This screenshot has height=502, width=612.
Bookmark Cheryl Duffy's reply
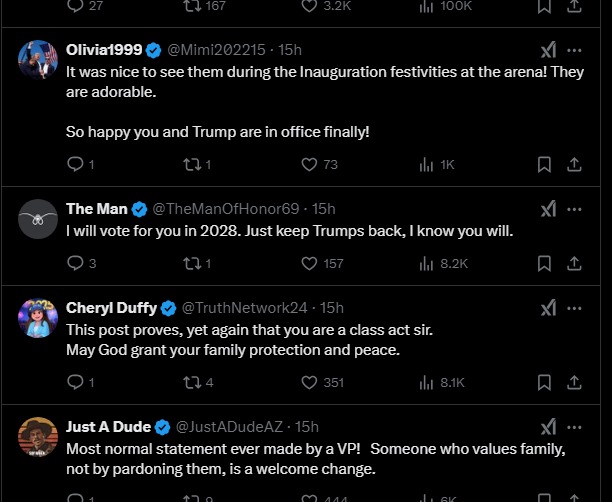544,382
